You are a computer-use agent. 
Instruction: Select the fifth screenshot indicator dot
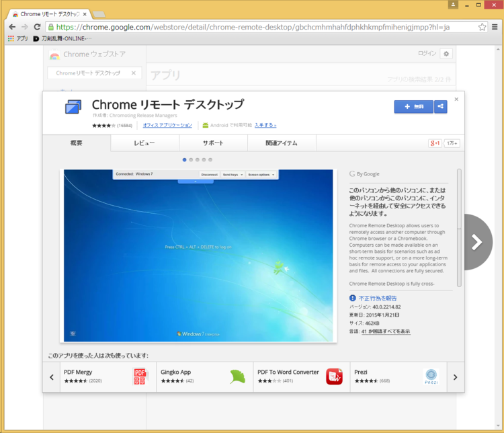click(210, 159)
